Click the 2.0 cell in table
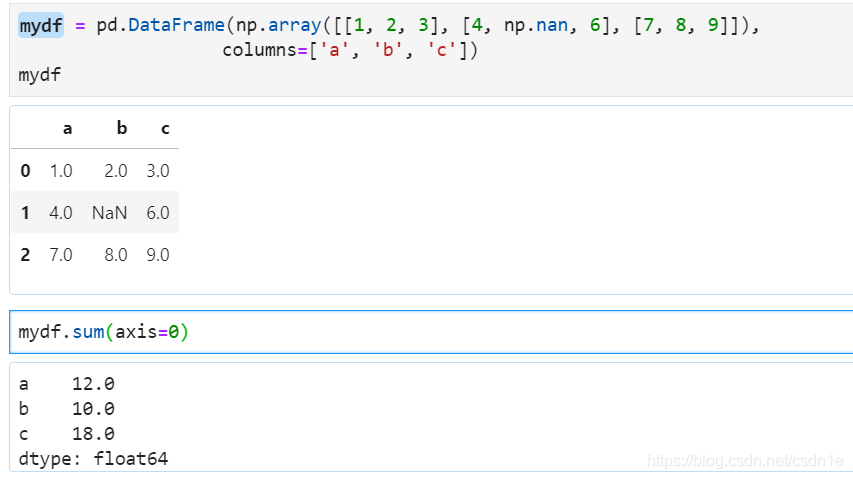 [116, 171]
